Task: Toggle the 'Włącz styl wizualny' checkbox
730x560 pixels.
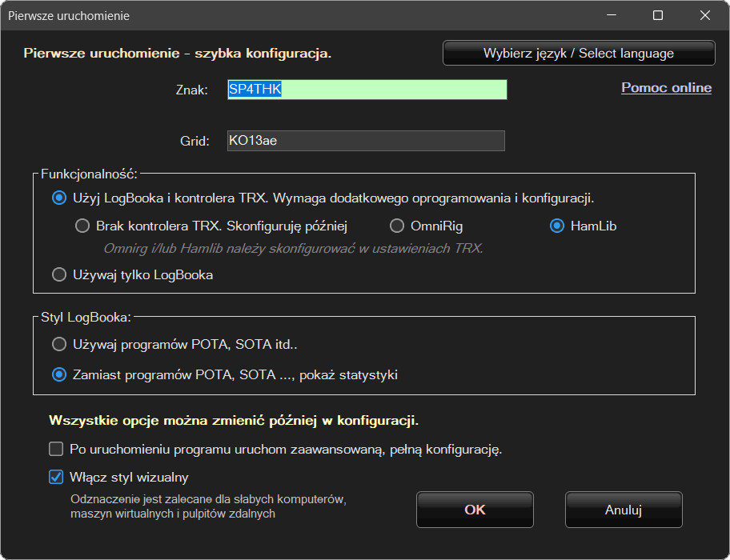Action: 56,478
